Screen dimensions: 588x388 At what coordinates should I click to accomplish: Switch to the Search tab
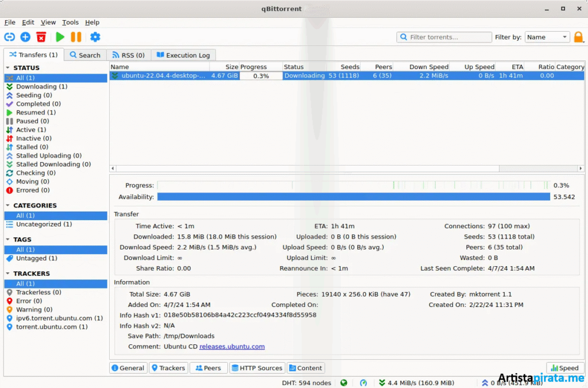pos(85,55)
